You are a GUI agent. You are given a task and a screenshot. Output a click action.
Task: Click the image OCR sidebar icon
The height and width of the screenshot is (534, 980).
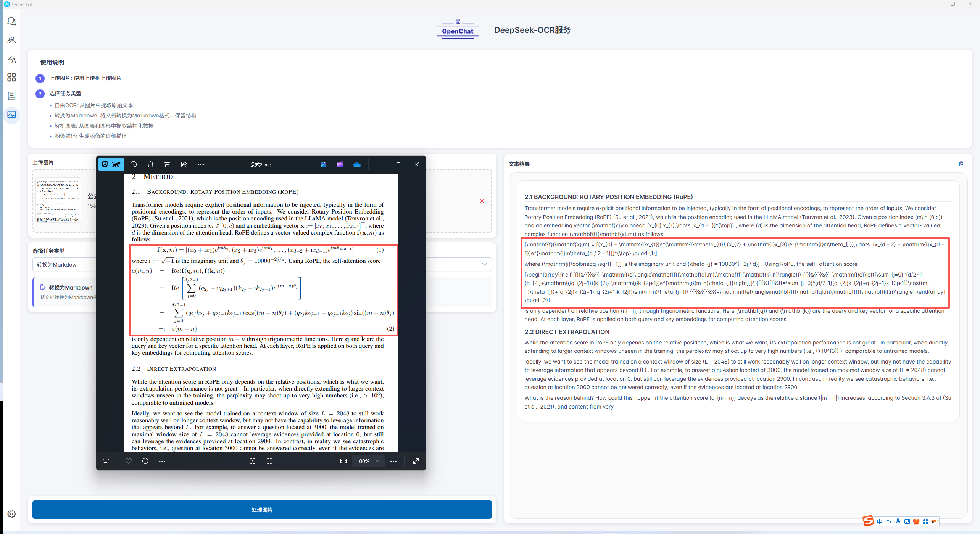pyautogui.click(x=11, y=114)
